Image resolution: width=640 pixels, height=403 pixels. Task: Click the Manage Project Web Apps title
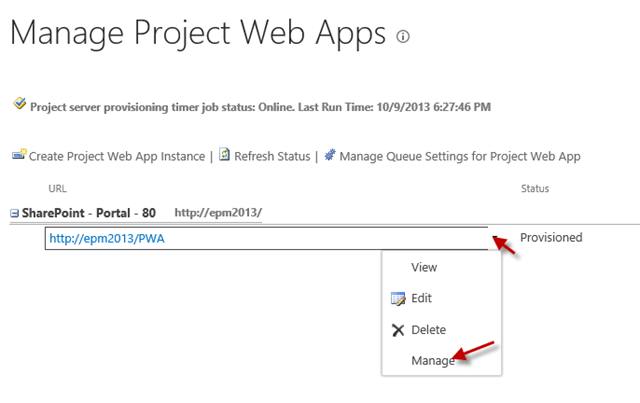[x=198, y=33]
